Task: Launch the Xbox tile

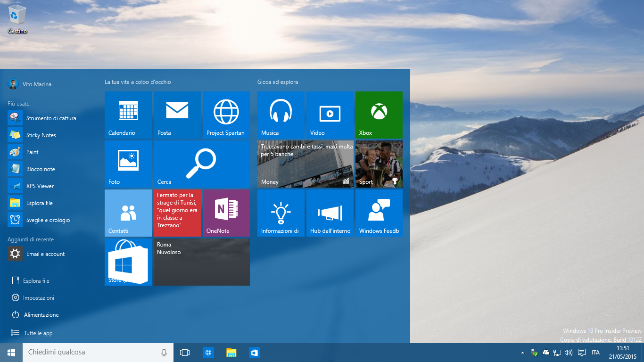Action: tap(379, 115)
